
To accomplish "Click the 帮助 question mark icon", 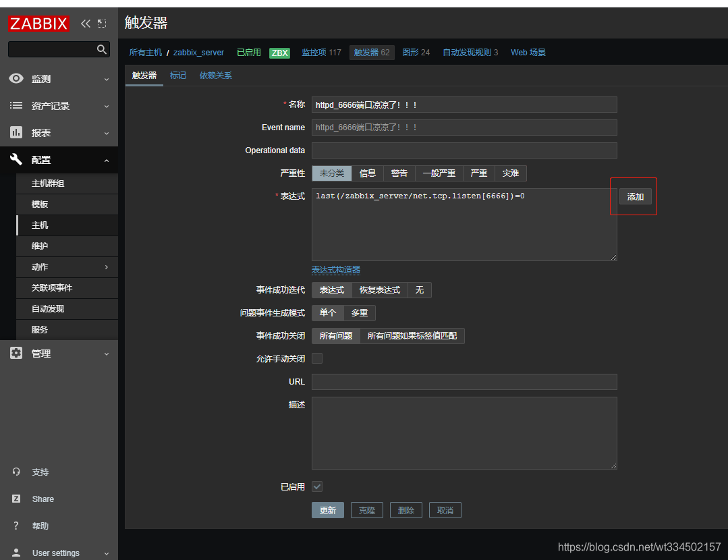I will [16, 526].
